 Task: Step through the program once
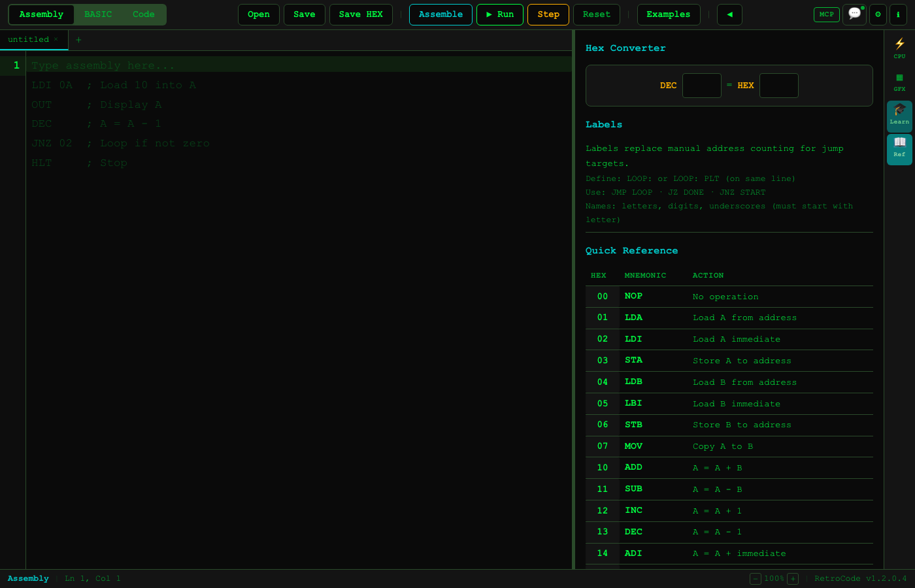pyautogui.click(x=548, y=14)
